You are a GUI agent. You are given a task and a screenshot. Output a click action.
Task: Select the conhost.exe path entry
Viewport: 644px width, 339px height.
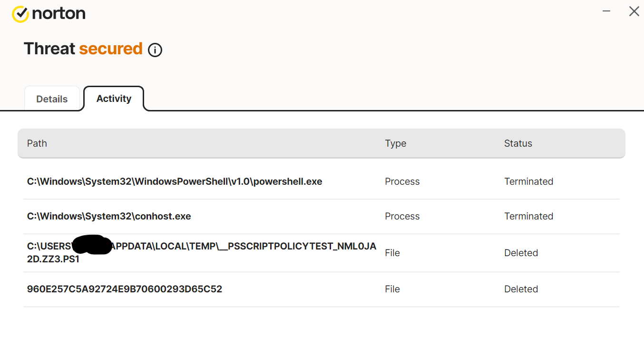click(x=109, y=216)
